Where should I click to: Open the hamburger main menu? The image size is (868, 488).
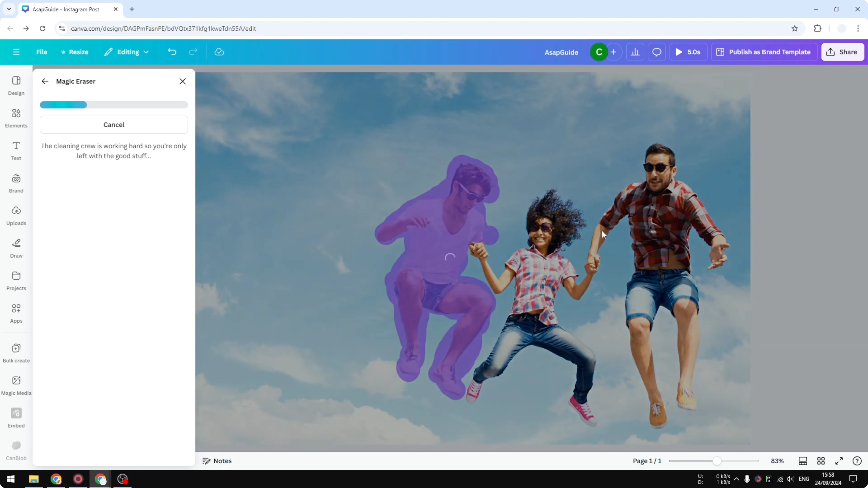(16, 52)
